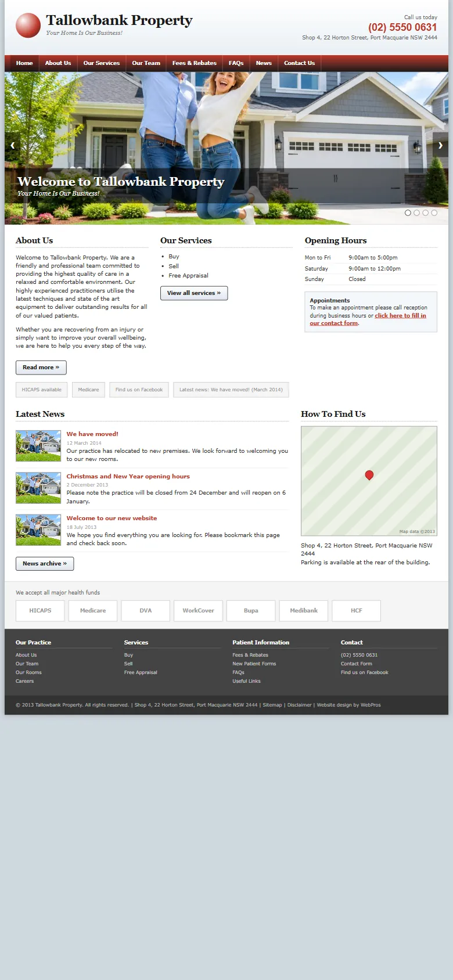The image size is (453, 980).
Task: Open Buy footer services link
Action: (x=128, y=655)
